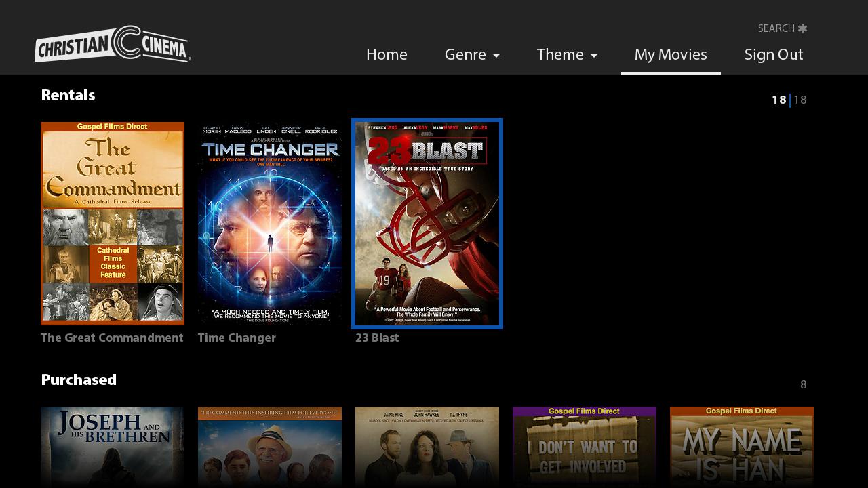868x488 pixels.
Task: Click the SEARCH label text
Action: coord(776,28)
